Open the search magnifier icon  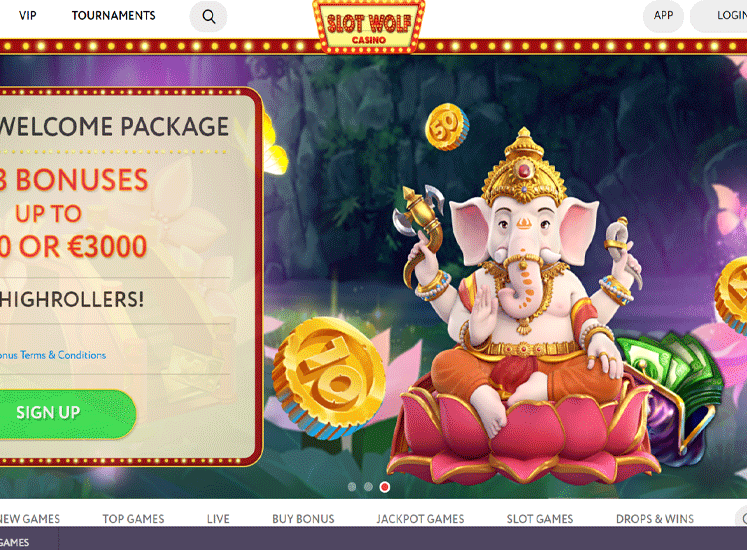(208, 16)
